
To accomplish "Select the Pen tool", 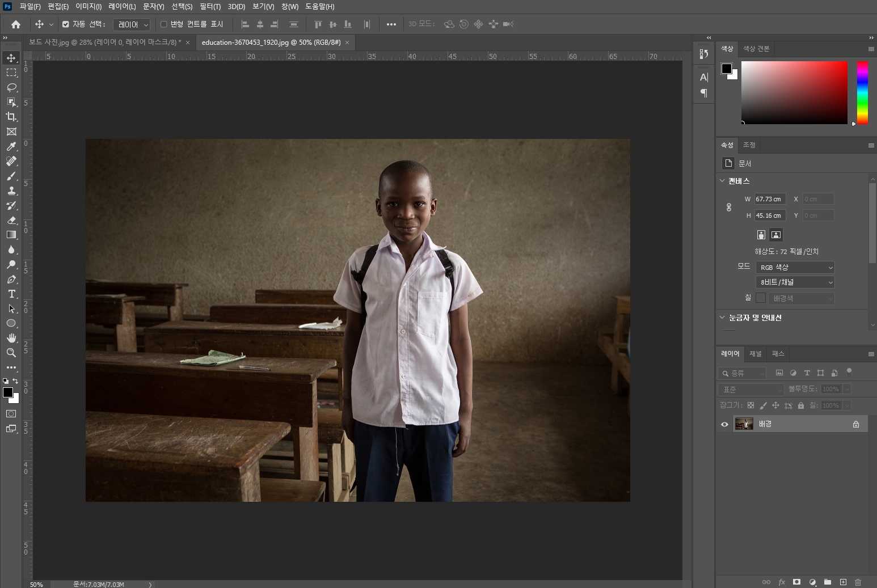I will pos(11,279).
